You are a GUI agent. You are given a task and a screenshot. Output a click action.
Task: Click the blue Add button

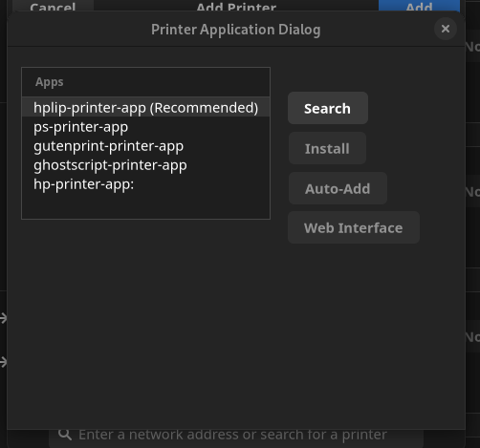click(x=419, y=6)
